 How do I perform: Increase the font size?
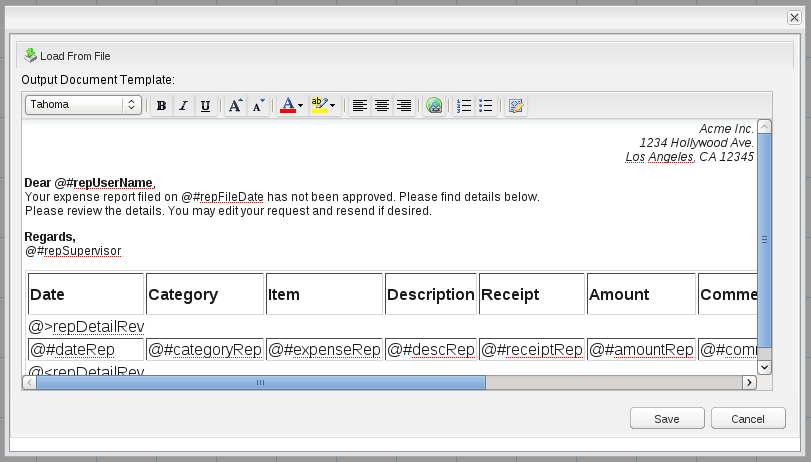234,105
